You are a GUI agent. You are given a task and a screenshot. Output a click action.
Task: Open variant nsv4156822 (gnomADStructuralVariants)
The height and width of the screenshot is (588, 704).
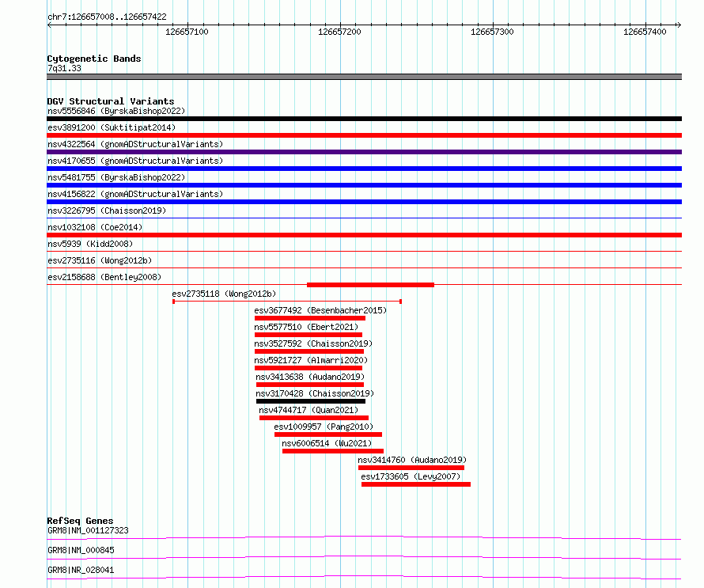(x=135, y=194)
